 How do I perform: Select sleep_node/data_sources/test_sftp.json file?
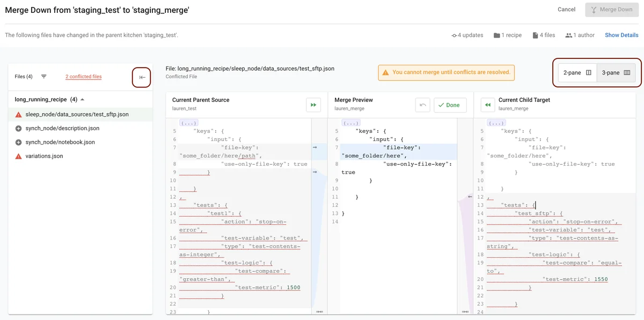(77, 115)
